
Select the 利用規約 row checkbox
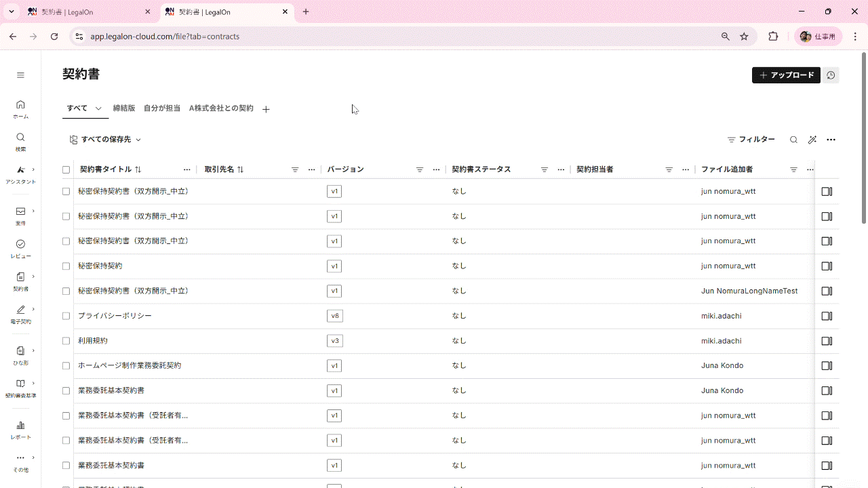tap(66, 341)
